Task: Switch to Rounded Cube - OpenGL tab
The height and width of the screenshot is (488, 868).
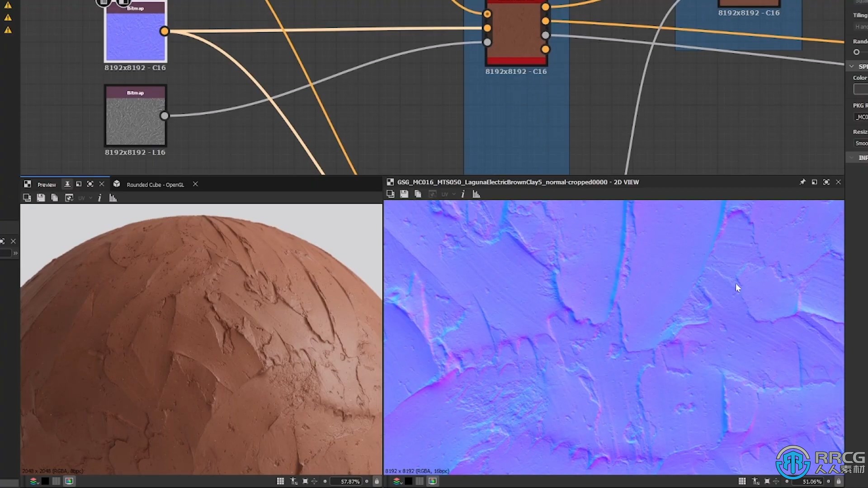Action: click(x=155, y=184)
